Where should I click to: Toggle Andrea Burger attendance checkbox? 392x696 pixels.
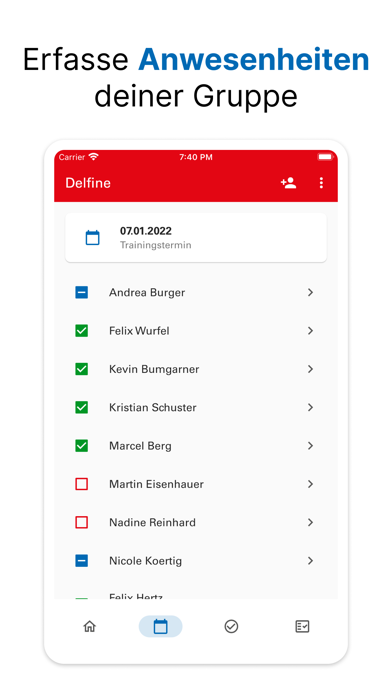pos(82,293)
